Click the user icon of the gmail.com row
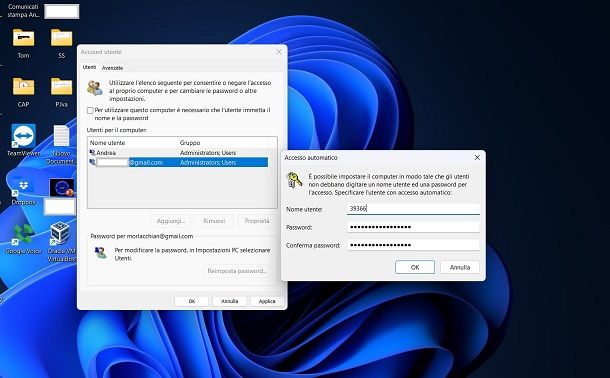 coord(92,162)
